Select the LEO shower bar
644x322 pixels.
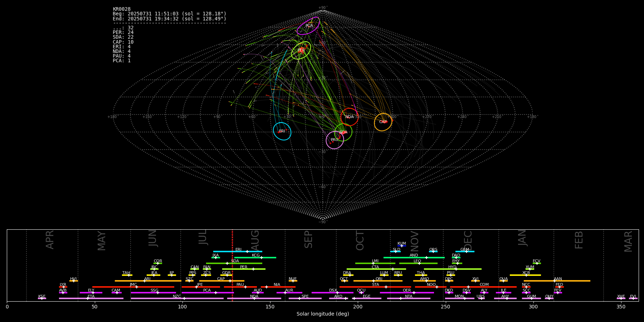point(418,263)
